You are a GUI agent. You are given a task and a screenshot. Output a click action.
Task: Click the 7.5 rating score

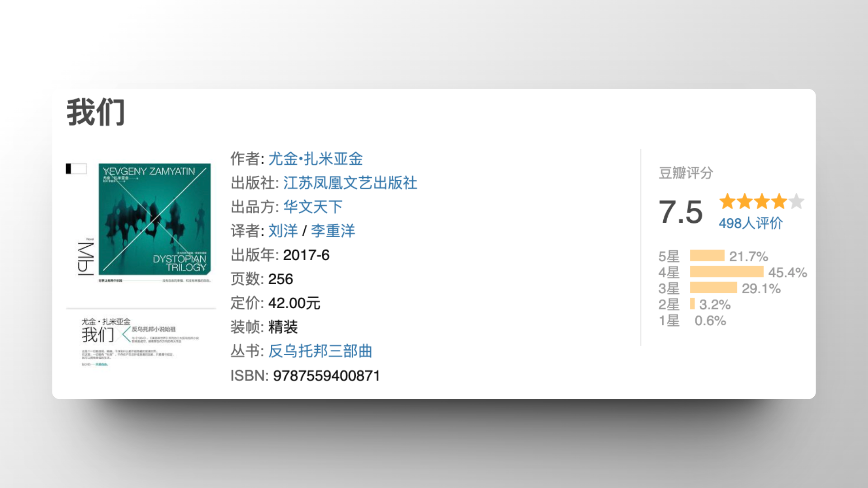tap(680, 212)
